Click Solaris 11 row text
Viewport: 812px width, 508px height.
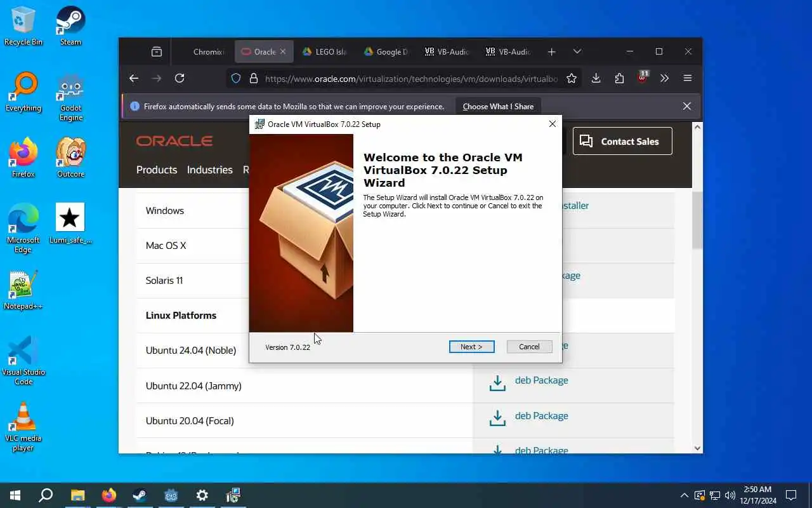pos(164,281)
